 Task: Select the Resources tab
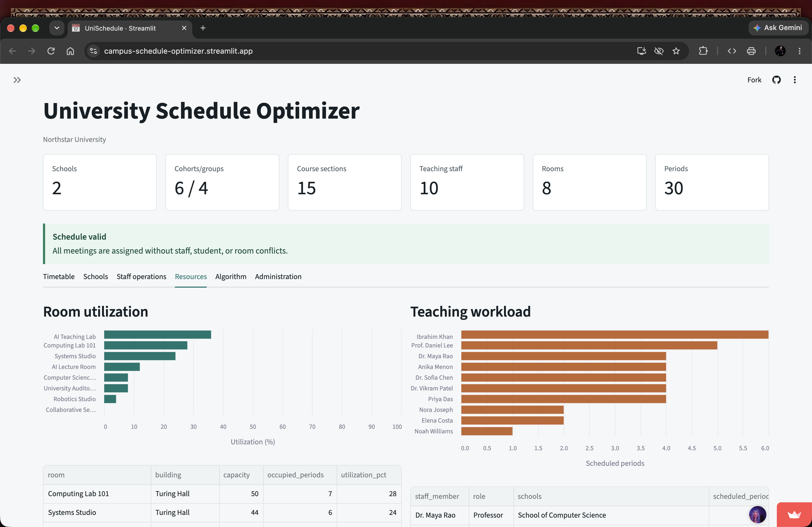[191, 276]
